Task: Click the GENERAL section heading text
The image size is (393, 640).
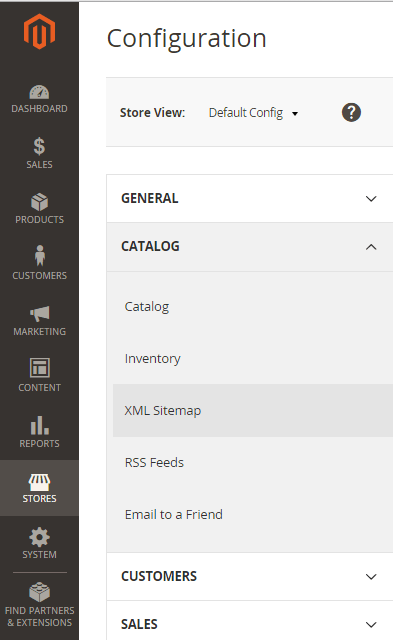Action: click(150, 198)
